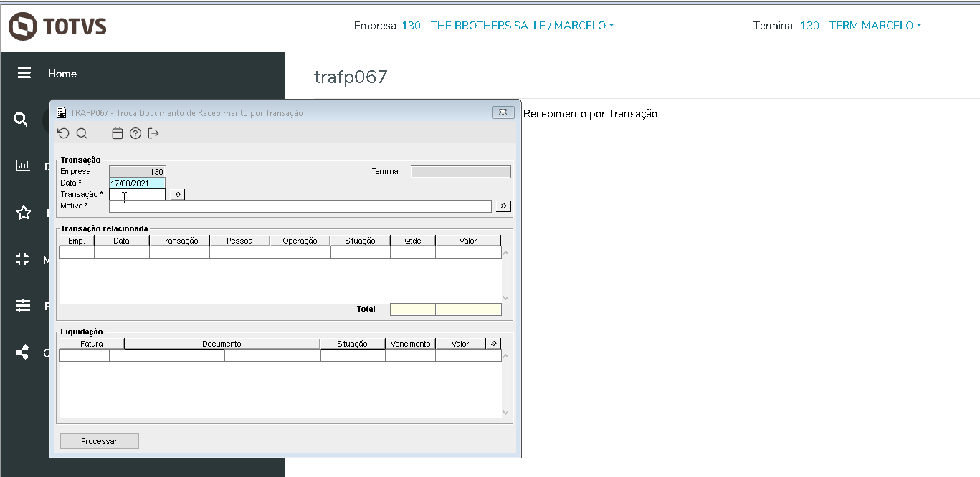Screen dimensions: 980x477
Task: Click the Operação column header
Action: click(300, 241)
